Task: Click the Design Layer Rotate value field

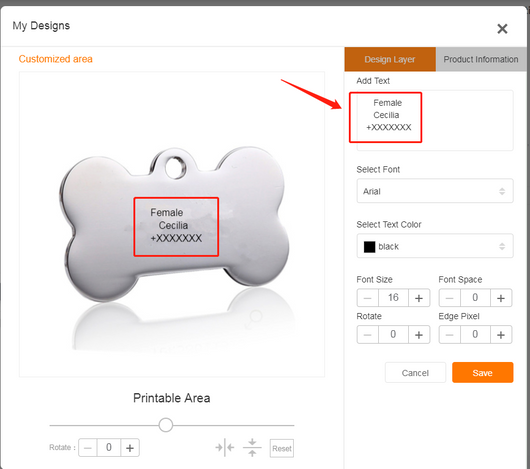Action: [393, 335]
